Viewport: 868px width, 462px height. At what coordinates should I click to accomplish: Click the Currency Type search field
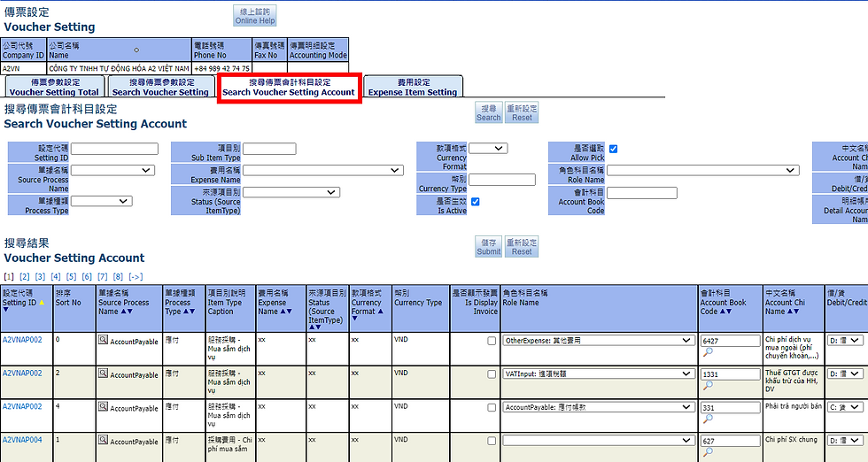(x=502, y=180)
